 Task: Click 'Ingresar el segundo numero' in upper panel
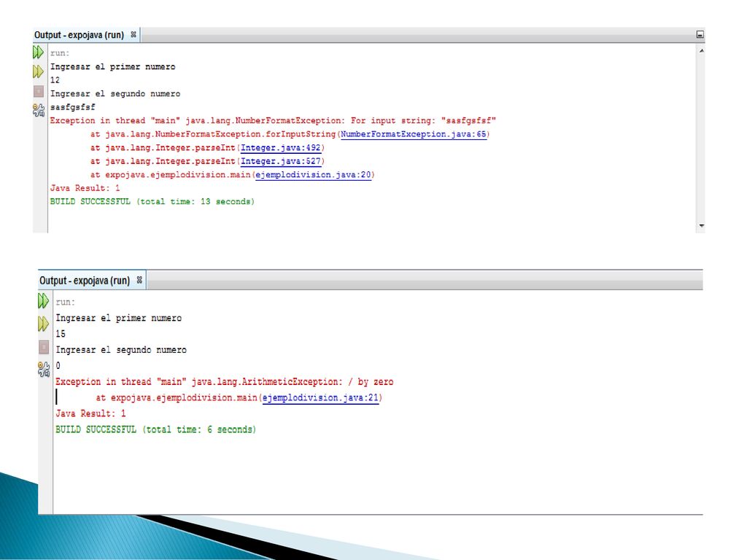(x=115, y=94)
